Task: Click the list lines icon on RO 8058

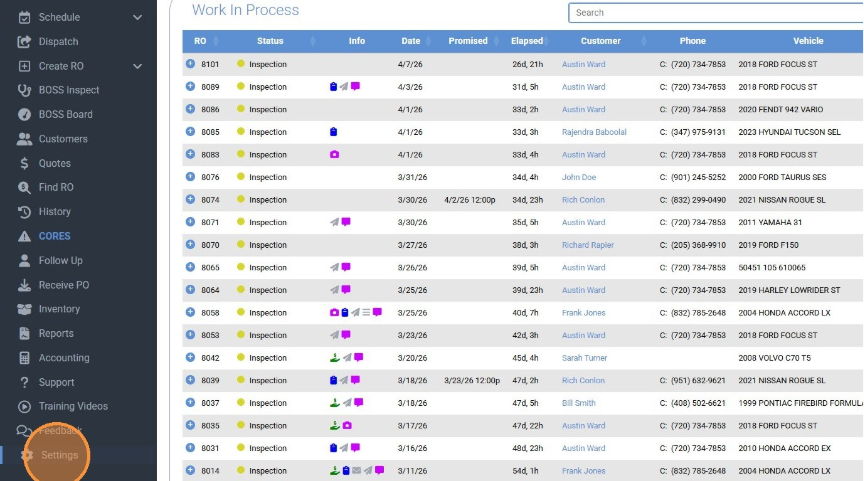Action: coord(366,312)
